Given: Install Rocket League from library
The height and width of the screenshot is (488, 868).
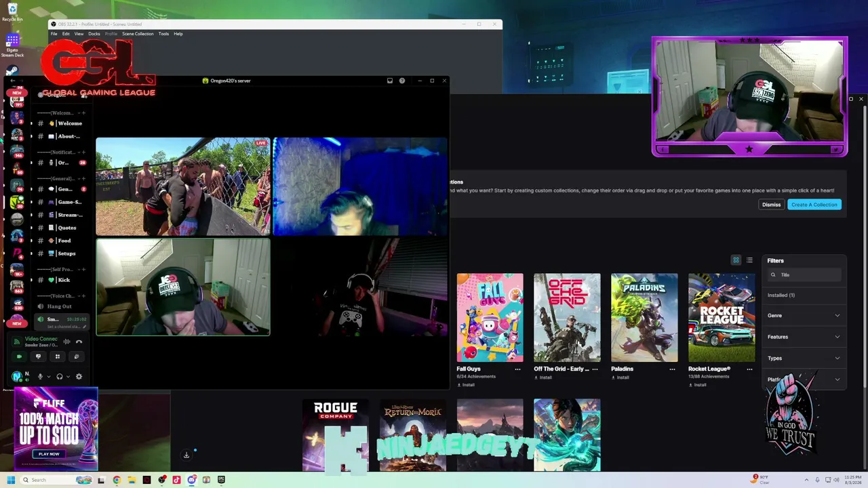Looking at the screenshot, I should 698,385.
